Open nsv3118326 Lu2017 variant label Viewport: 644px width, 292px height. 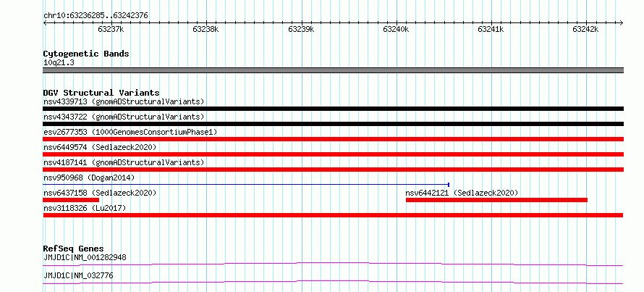85,208
